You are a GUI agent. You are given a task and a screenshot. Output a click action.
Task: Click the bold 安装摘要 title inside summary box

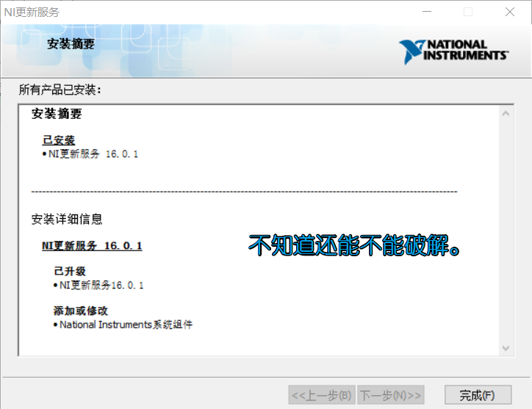coord(57,114)
